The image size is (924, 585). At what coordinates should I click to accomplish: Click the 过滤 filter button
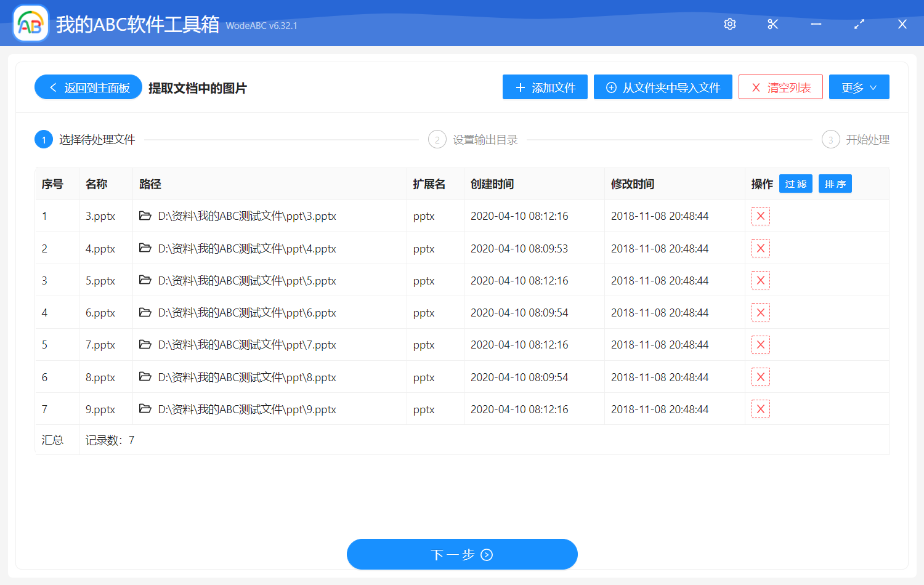(x=795, y=184)
